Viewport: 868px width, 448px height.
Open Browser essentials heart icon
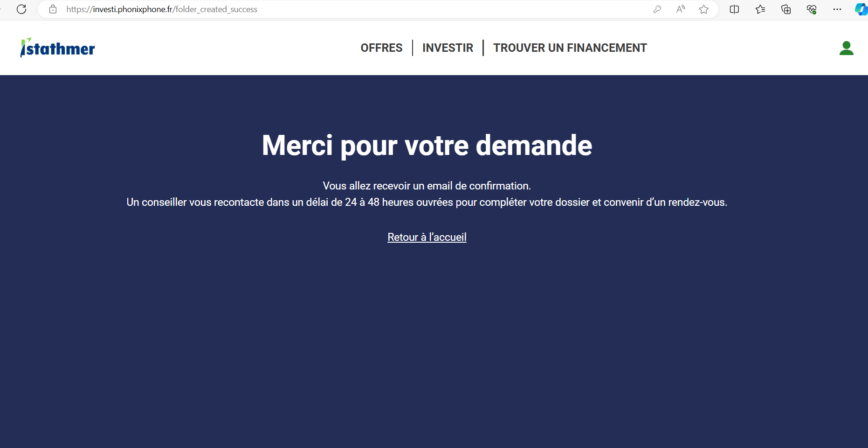point(812,9)
